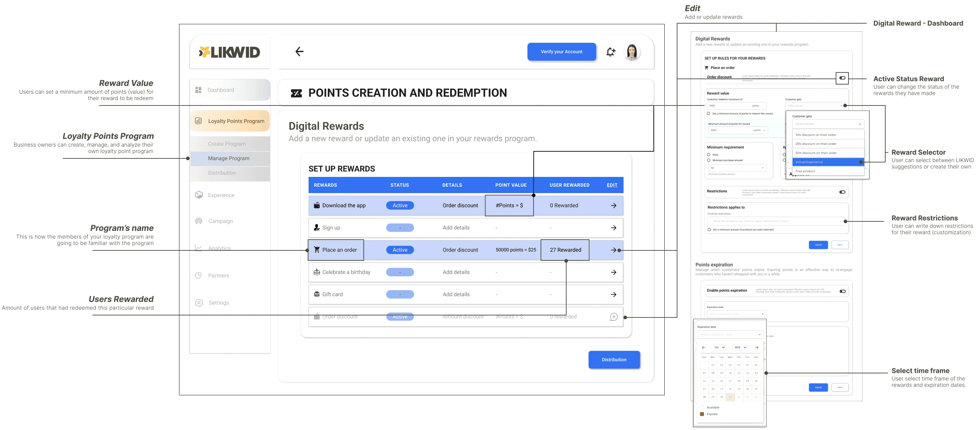The width and height of the screenshot is (980, 430).
Task: Click plus icon on Order discount row
Action: click(613, 317)
